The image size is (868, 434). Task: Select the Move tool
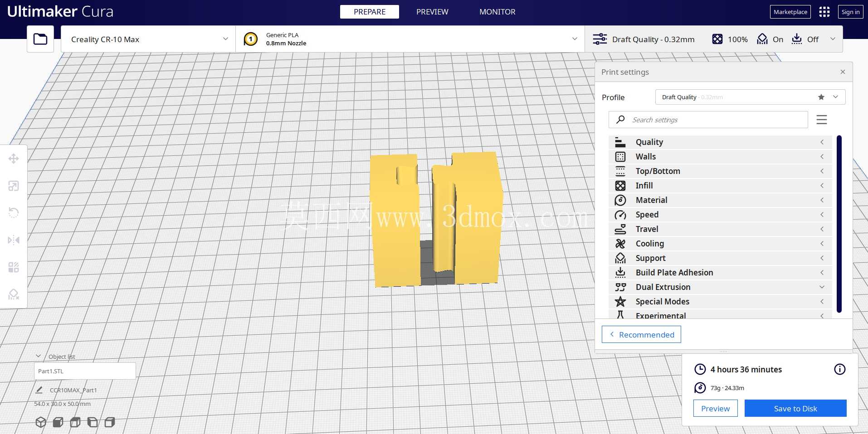[x=14, y=159]
